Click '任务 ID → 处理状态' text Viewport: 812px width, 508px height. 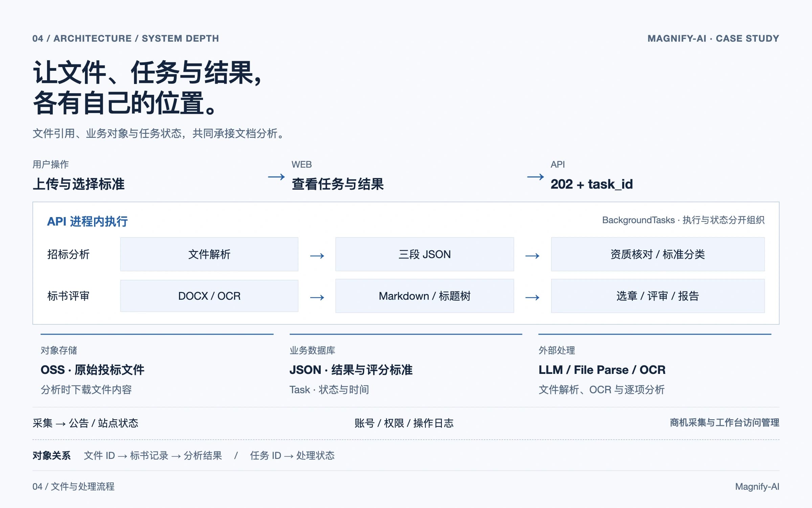tap(292, 456)
